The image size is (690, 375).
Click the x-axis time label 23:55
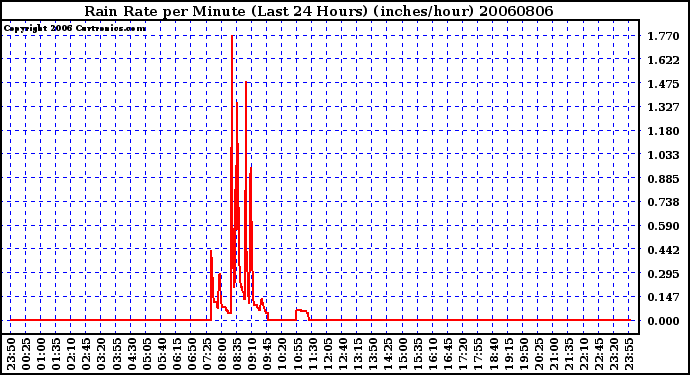(x=630, y=354)
